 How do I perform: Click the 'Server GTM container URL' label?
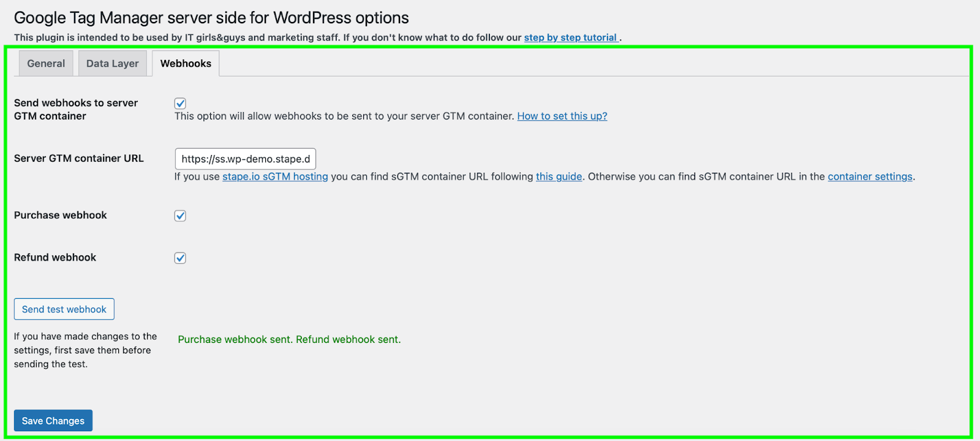pyautogui.click(x=79, y=158)
